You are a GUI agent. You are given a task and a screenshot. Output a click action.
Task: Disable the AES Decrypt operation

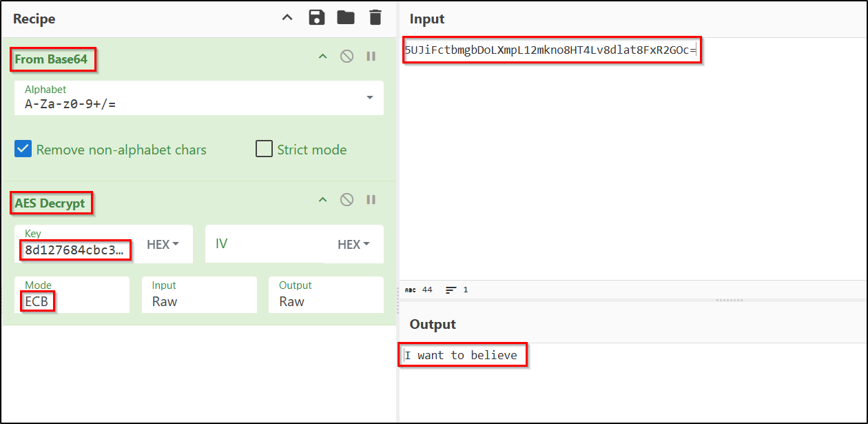[x=347, y=200]
